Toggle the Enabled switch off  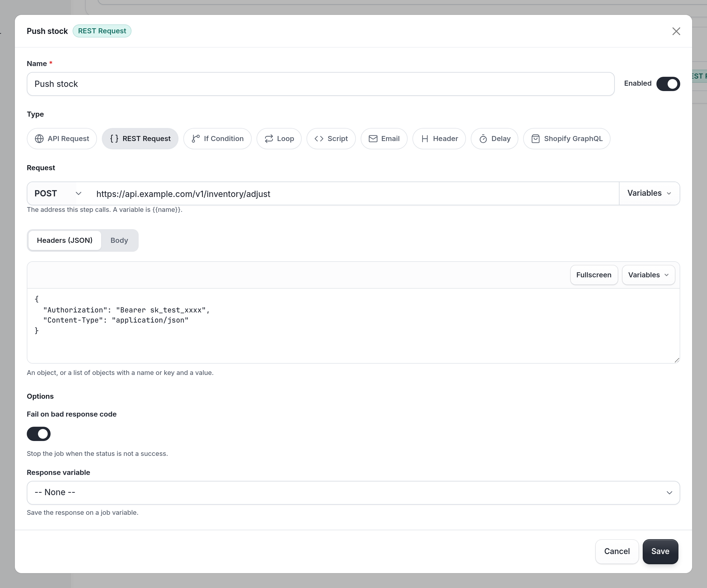(x=668, y=84)
